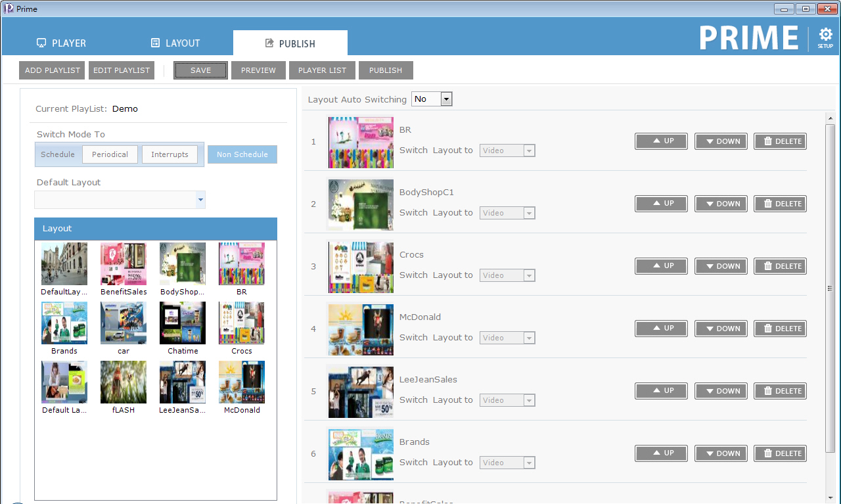Viewport: 841px width, 504px height.
Task: Click the LeeJeanSales playlist row thumbnail
Action: (361, 392)
